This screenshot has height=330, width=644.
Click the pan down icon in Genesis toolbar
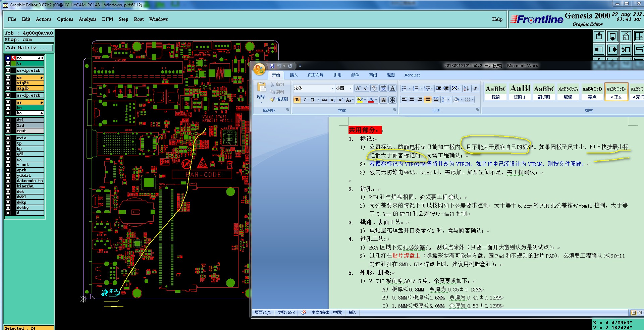[612, 36]
